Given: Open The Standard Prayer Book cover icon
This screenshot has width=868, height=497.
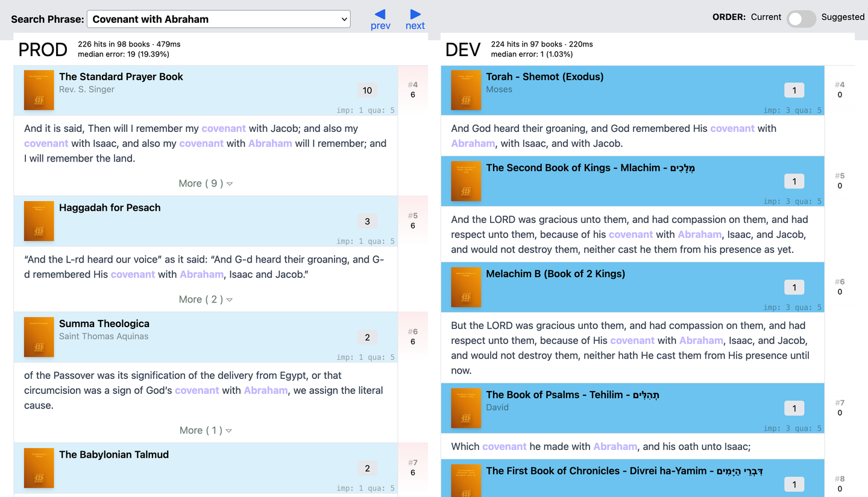Looking at the screenshot, I should pos(39,90).
